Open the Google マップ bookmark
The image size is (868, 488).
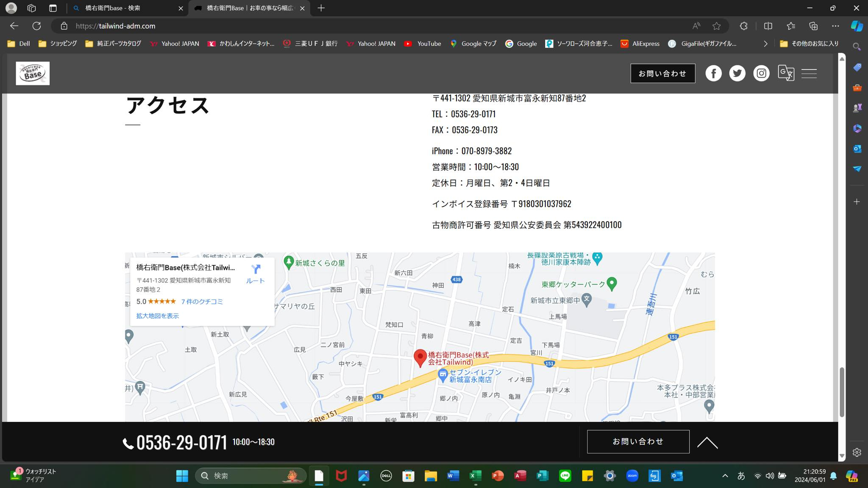click(x=473, y=44)
